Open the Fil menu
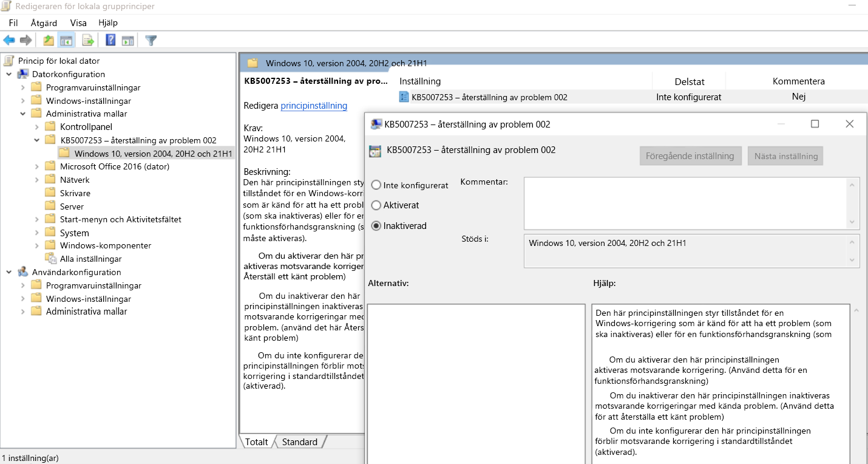This screenshot has width=868, height=464. point(13,22)
